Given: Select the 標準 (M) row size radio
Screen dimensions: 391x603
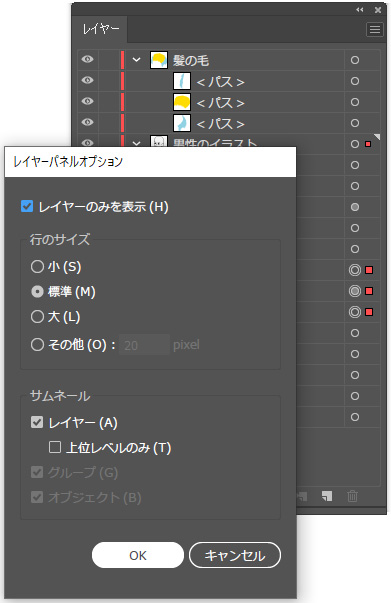Looking at the screenshot, I should tap(37, 292).
